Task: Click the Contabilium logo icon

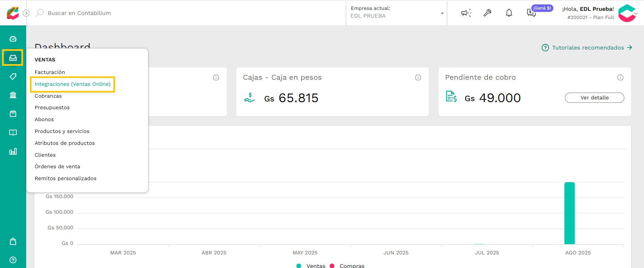Action: [13, 13]
